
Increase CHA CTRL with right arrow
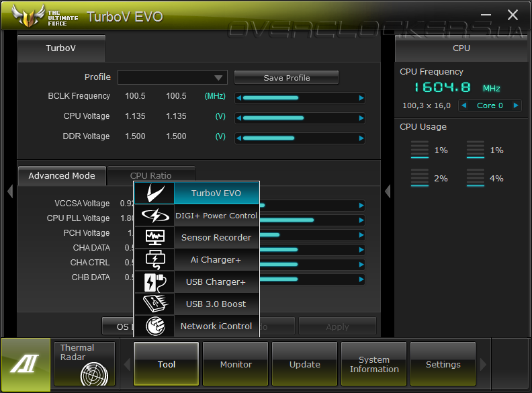pyautogui.click(x=361, y=265)
